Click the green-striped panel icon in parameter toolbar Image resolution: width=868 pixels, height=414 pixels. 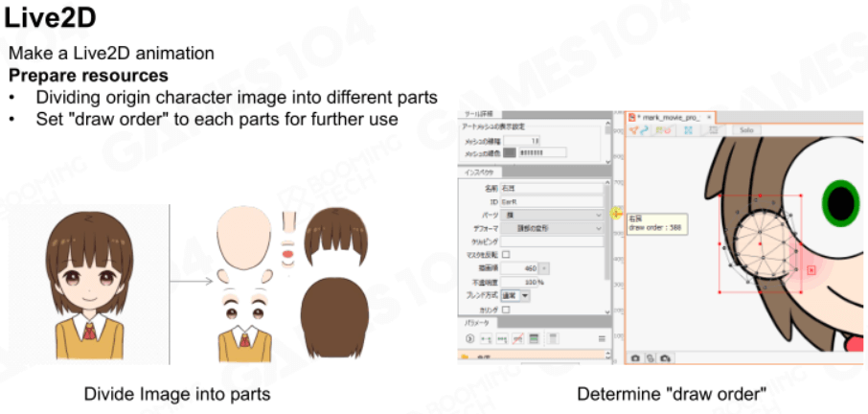(x=534, y=338)
